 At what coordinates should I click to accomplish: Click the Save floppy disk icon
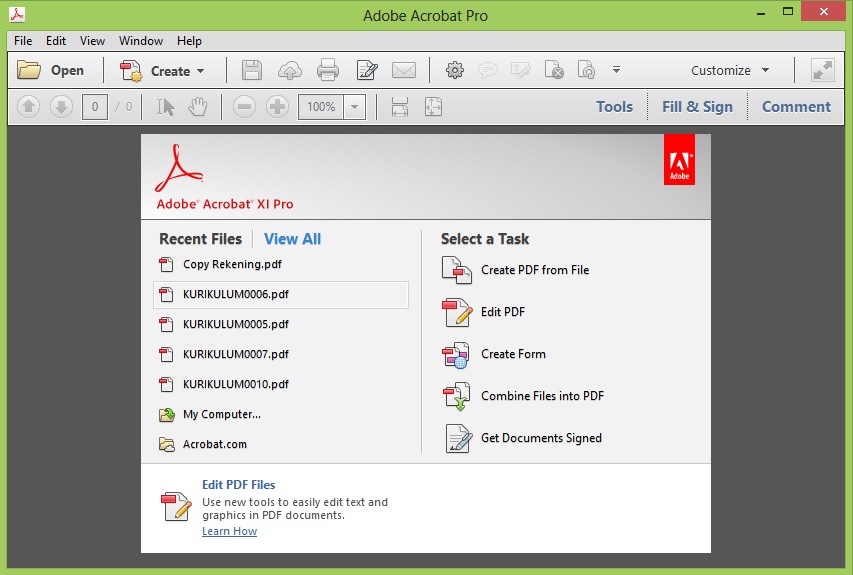pos(251,70)
